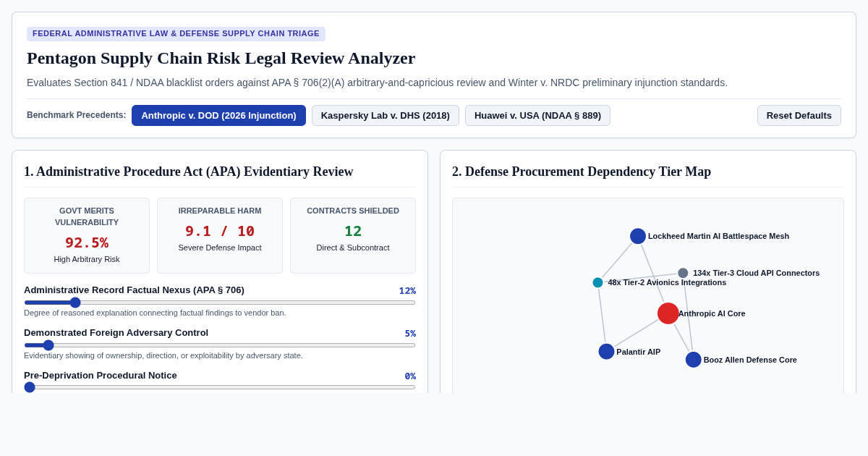Viewport: 868px width, 456px height.
Task: Click the Pentagon Supply Chain Risk Legal Review Analyzer title
Action: click(x=221, y=58)
